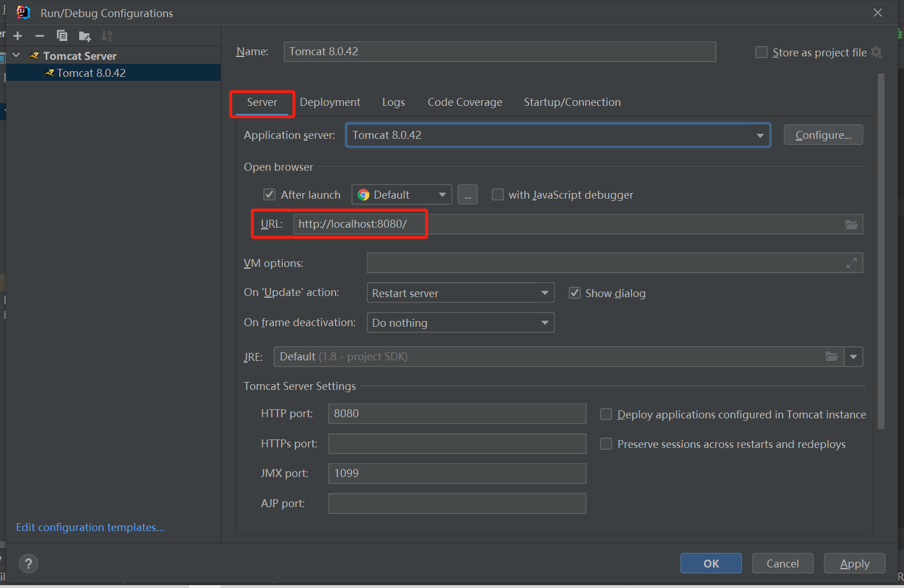Select the Tomcat 8.0.42 configuration in tree
904x588 pixels.
point(113,73)
